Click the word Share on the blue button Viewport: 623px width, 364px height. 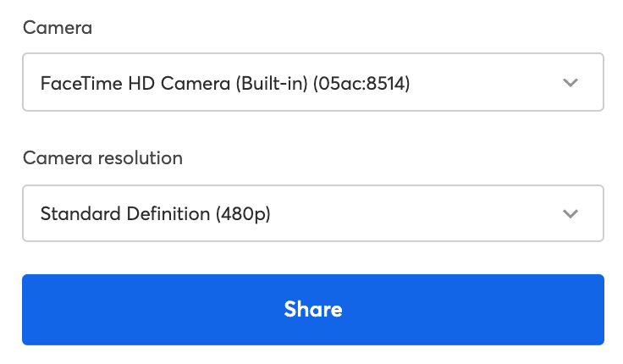coord(313,310)
